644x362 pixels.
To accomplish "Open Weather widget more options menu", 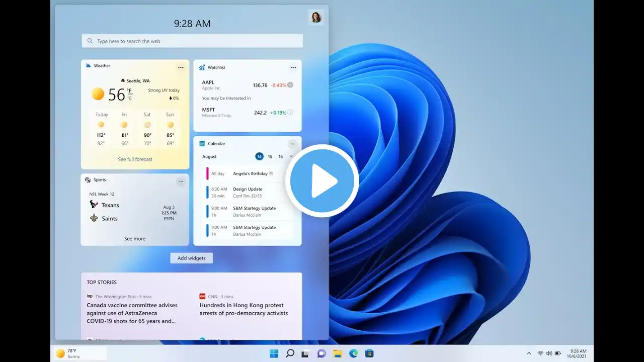I will (181, 67).
